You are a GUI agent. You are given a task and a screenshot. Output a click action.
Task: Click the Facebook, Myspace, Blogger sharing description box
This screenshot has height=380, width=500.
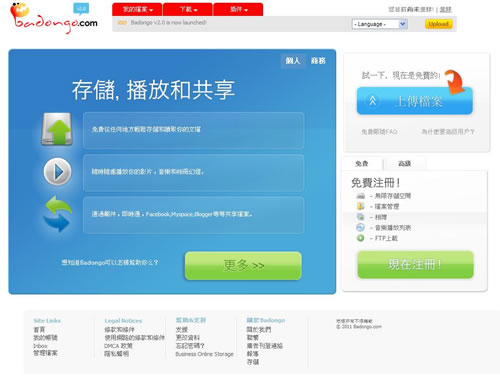pyautogui.click(x=193, y=214)
